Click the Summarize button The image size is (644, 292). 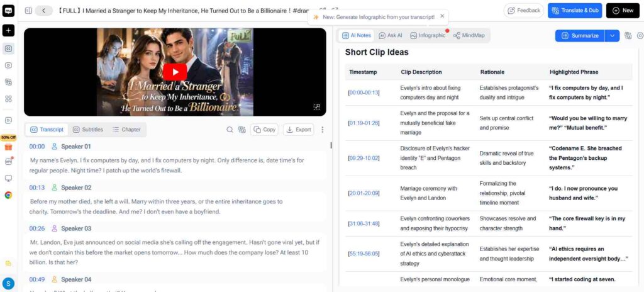click(x=580, y=36)
